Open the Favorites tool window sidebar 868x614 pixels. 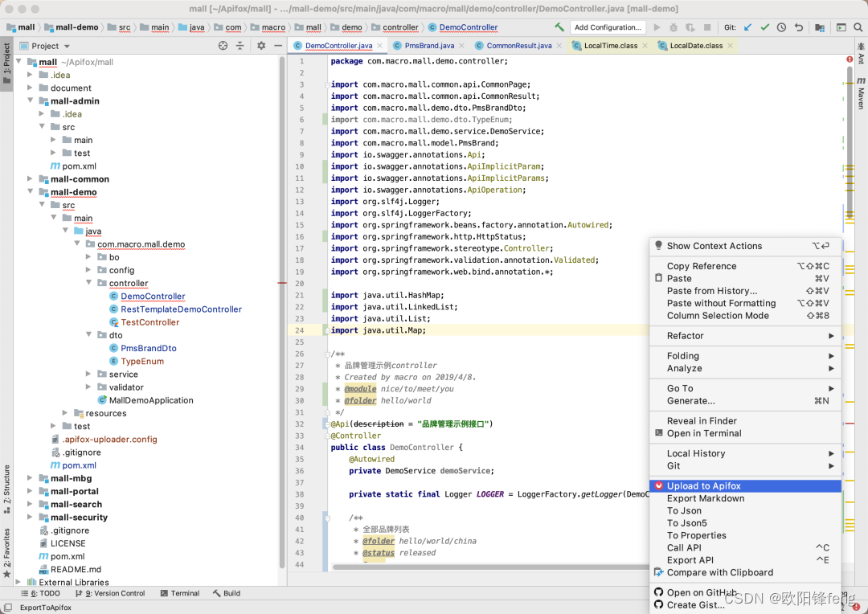pyautogui.click(x=6, y=553)
